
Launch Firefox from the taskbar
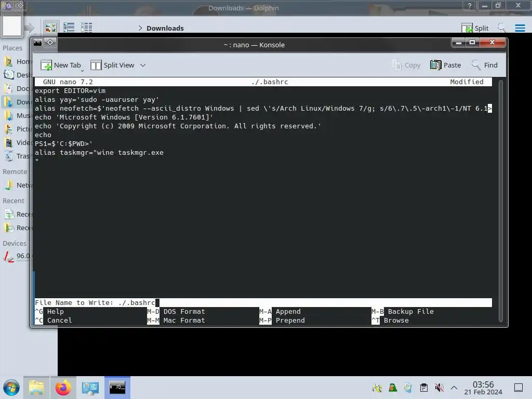point(63,388)
